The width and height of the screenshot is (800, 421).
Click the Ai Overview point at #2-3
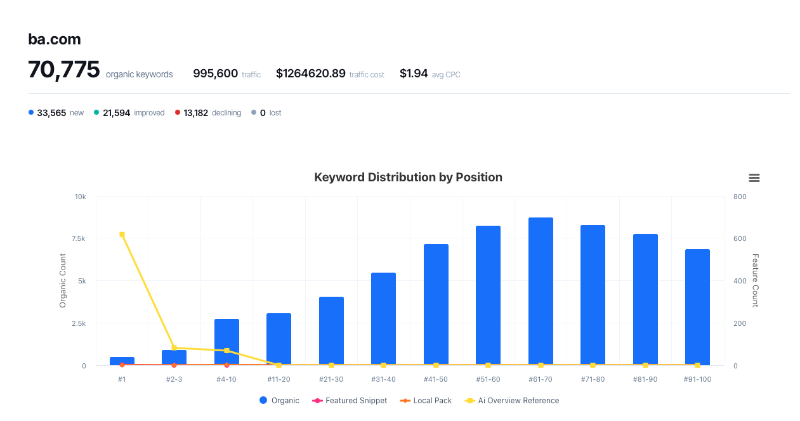tap(174, 348)
